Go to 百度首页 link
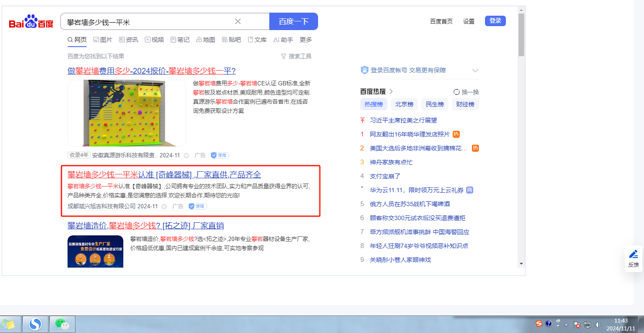Viewport: 644px width, 333px height. pyautogui.click(x=441, y=21)
